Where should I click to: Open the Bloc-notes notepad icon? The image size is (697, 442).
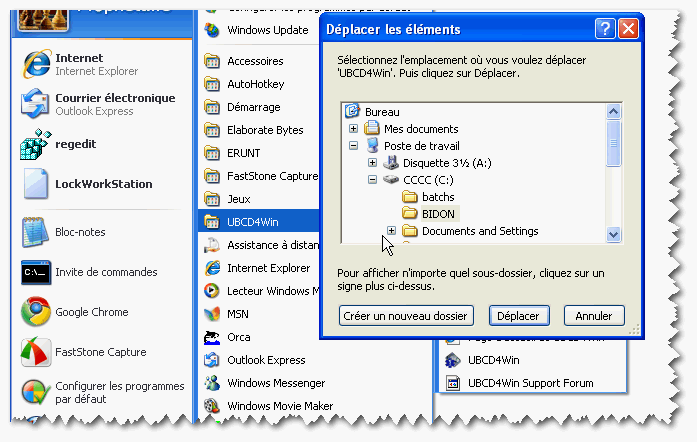[x=35, y=232]
